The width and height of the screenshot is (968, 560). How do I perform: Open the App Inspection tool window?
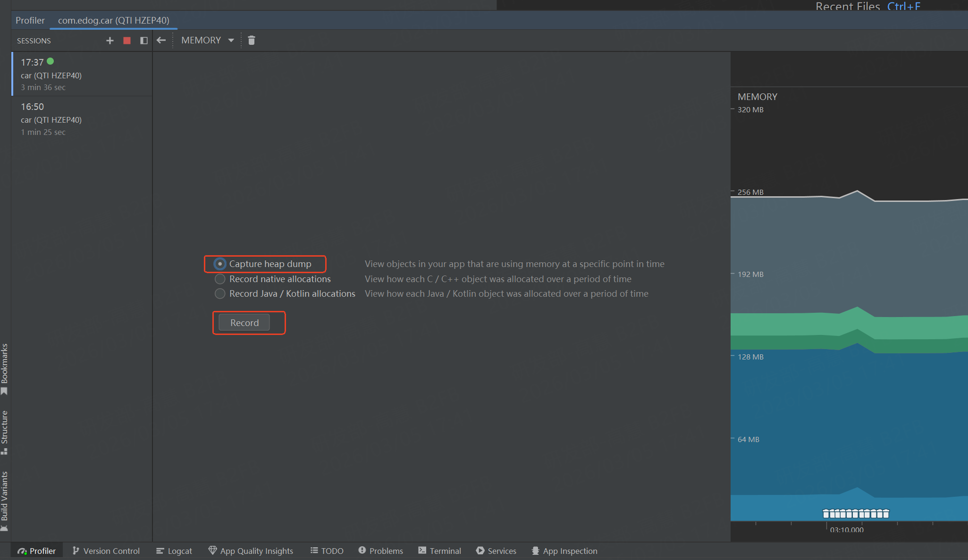(x=564, y=551)
